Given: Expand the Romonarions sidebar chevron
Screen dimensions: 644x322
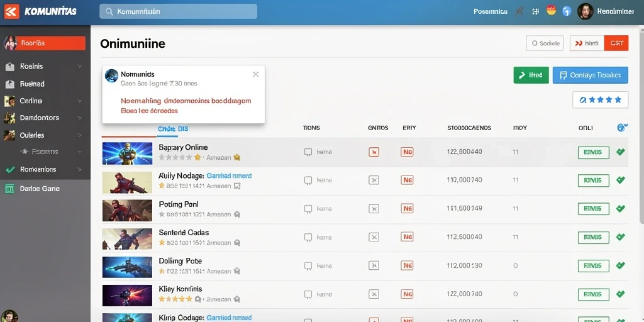Looking at the screenshot, I should pyautogui.click(x=80, y=169).
